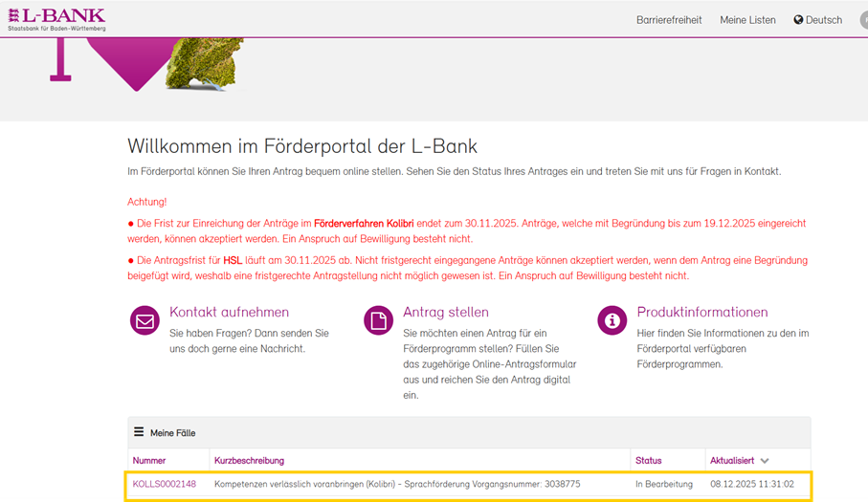Click the heart graphic in the banner
Viewport: 868px width, 502px height.
coord(137,67)
